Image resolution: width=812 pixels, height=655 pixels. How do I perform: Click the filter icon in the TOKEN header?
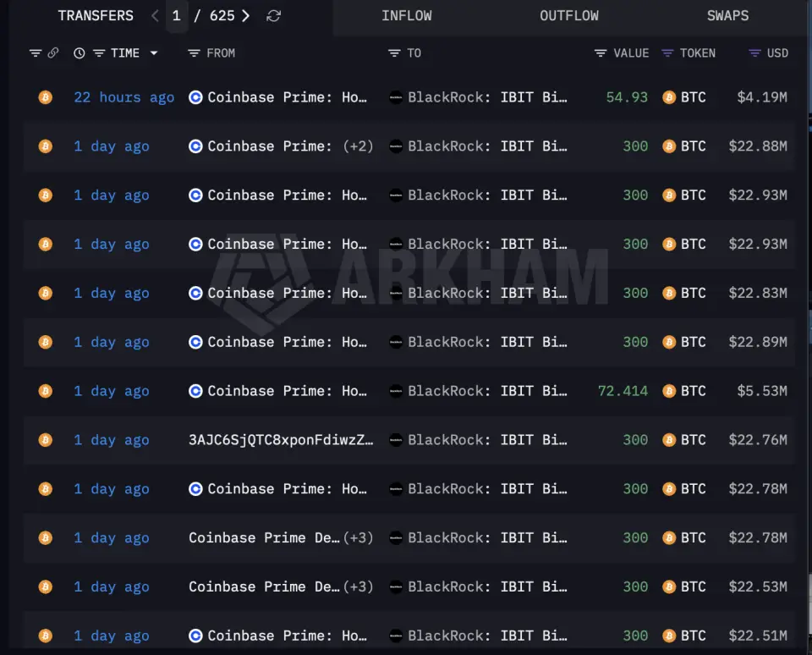667,52
